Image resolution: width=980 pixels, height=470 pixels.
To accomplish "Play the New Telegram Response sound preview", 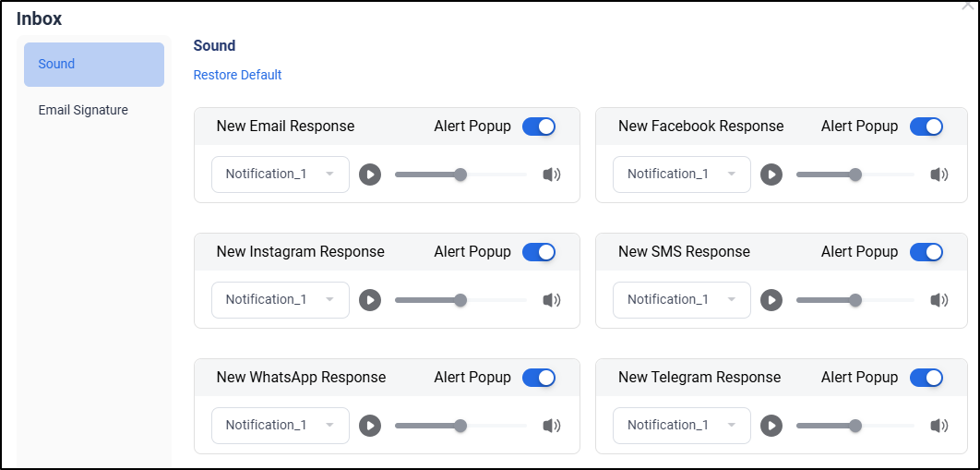I will (771, 426).
